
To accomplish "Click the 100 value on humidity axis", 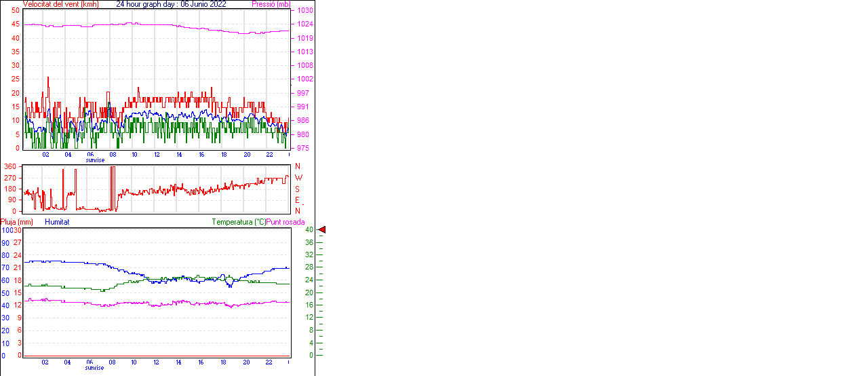I will (x=6, y=231).
